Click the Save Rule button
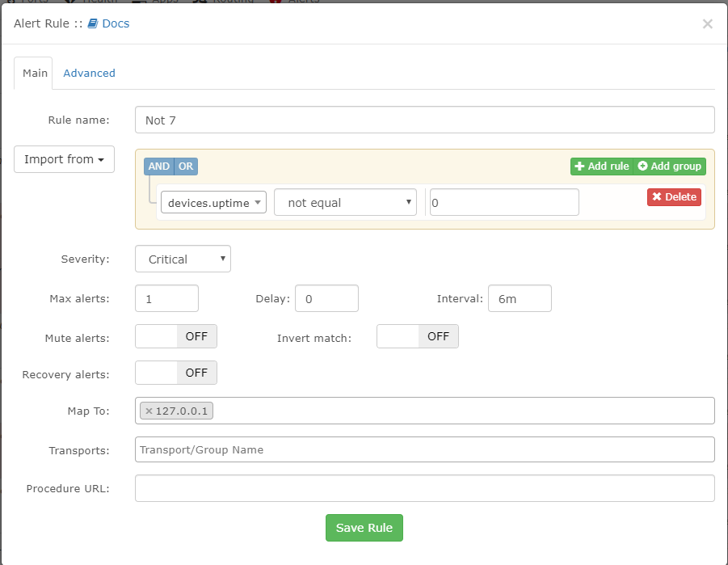728x565 pixels. pyautogui.click(x=364, y=528)
